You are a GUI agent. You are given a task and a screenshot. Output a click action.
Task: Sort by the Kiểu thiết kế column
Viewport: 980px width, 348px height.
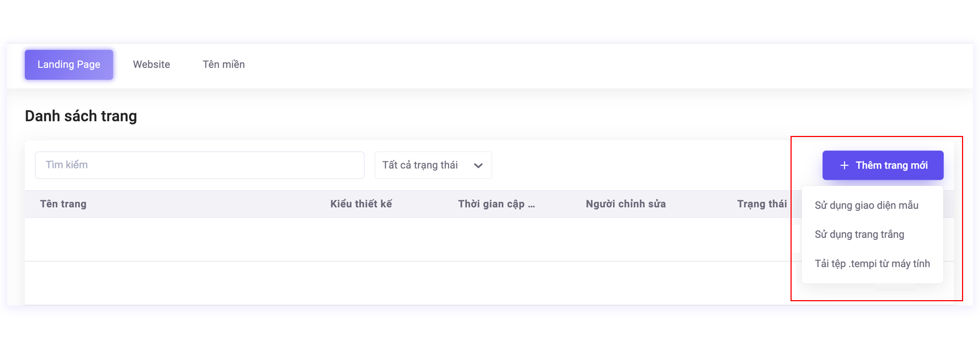click(x=361, y=204)
